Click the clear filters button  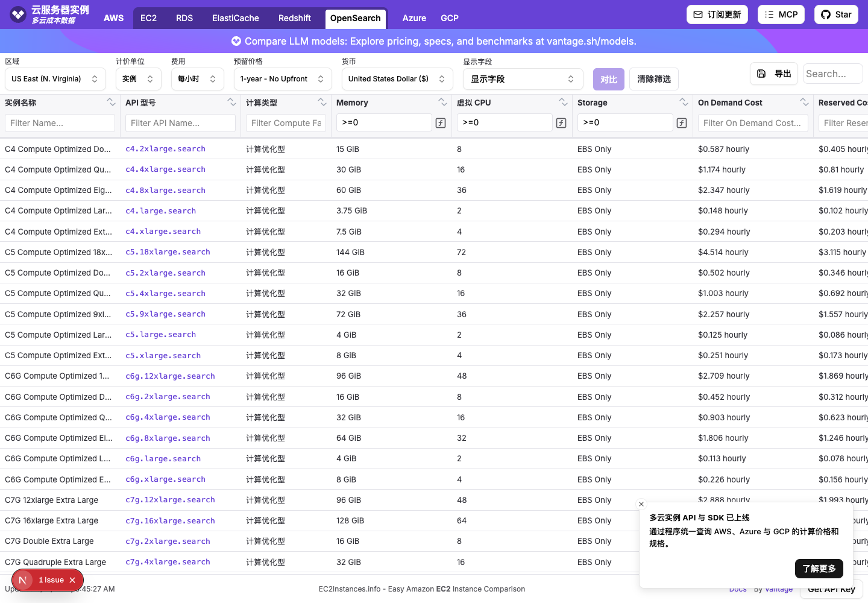point(654,79)
